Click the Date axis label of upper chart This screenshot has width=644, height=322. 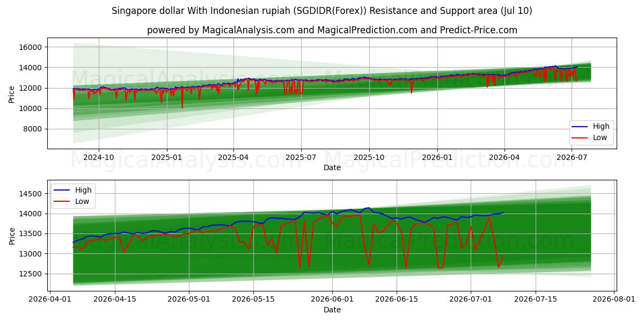click(332, 168)
